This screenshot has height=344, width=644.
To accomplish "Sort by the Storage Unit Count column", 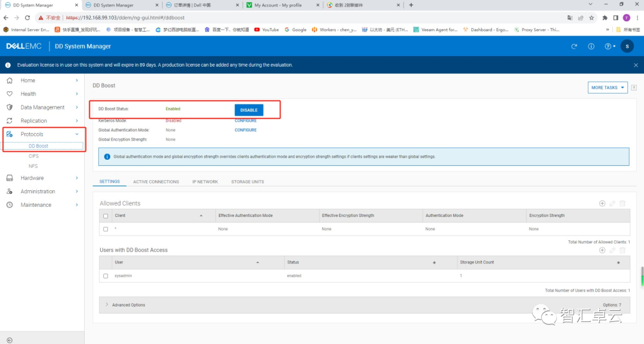I will pyautogui.click(x=543, y=262).
